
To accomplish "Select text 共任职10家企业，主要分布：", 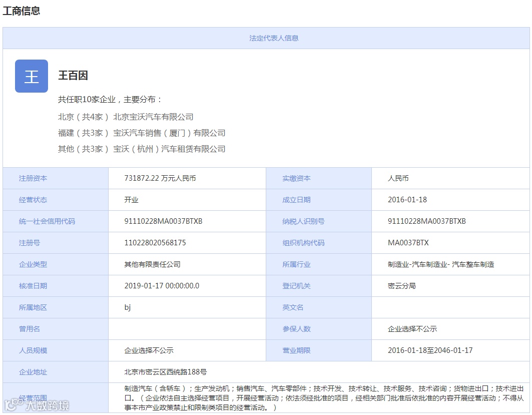I will pos(110,100).
